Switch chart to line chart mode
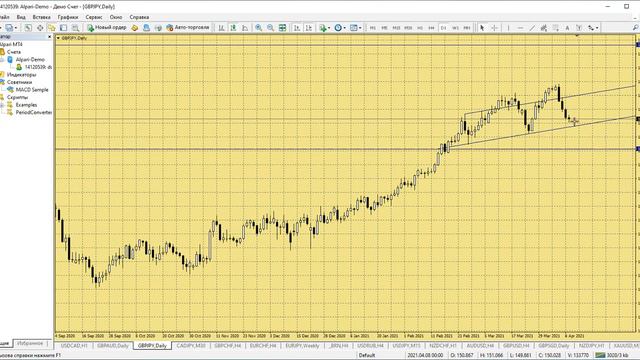The image size is (640, 360). click(x=245, y=28)
